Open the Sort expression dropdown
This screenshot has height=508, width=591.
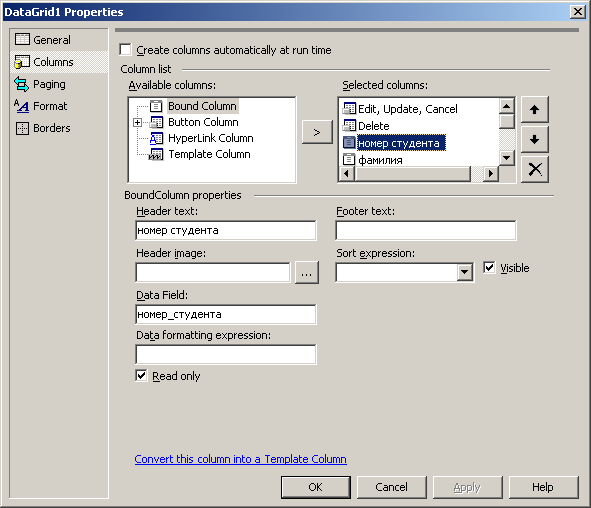(x=465, y=272)
